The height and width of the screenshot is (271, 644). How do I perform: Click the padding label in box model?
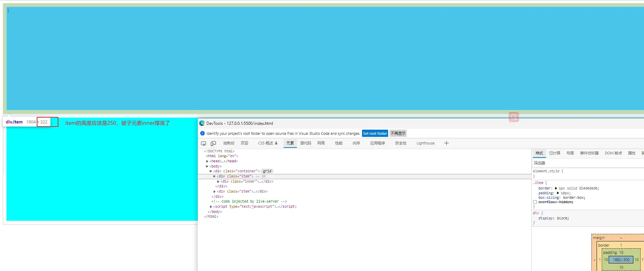click(610, 252)
